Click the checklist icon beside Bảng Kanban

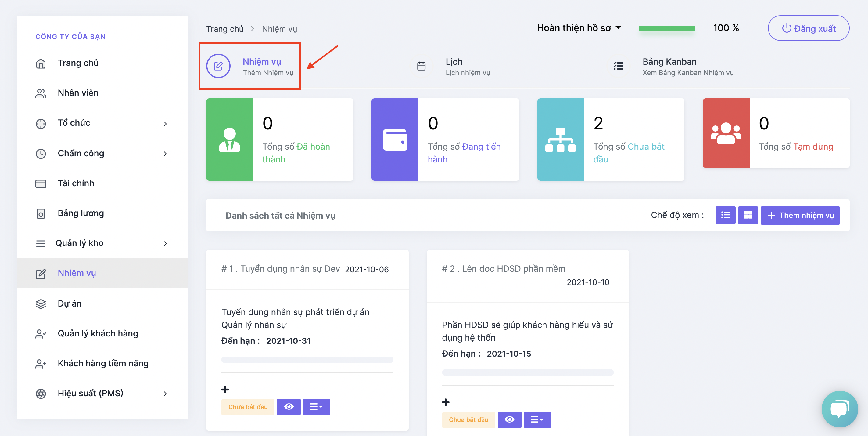[618, 66]
